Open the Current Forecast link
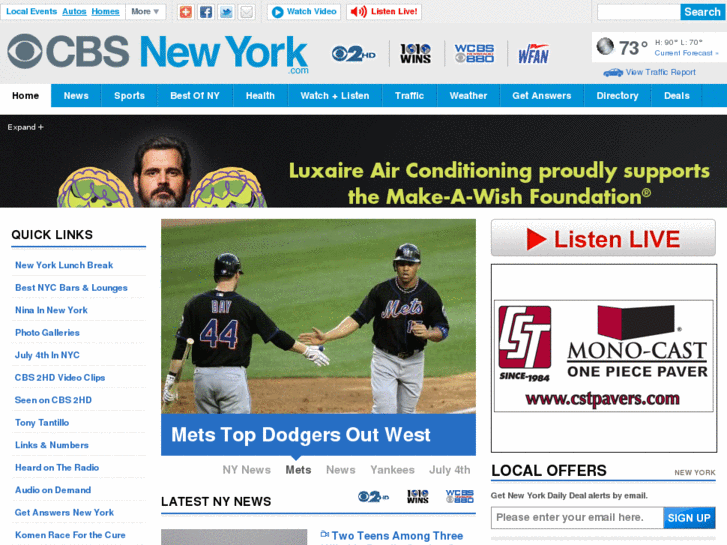The height and width of the screenshot is (545, 727). click(x=686, y=53)
